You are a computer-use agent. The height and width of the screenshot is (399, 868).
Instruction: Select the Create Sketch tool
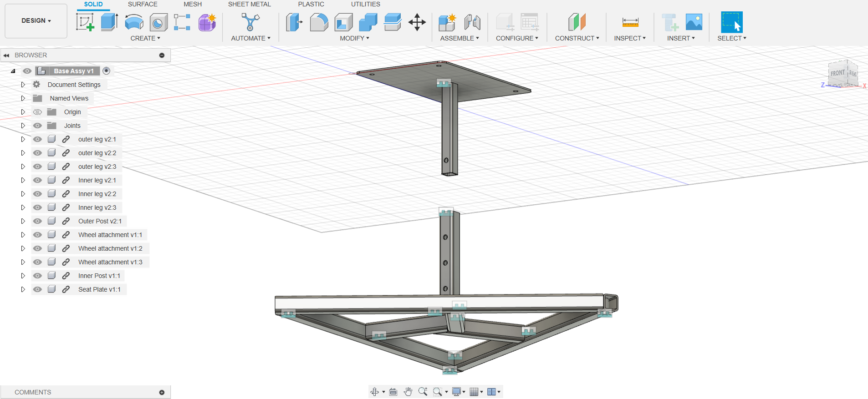(x=85, y=22)
